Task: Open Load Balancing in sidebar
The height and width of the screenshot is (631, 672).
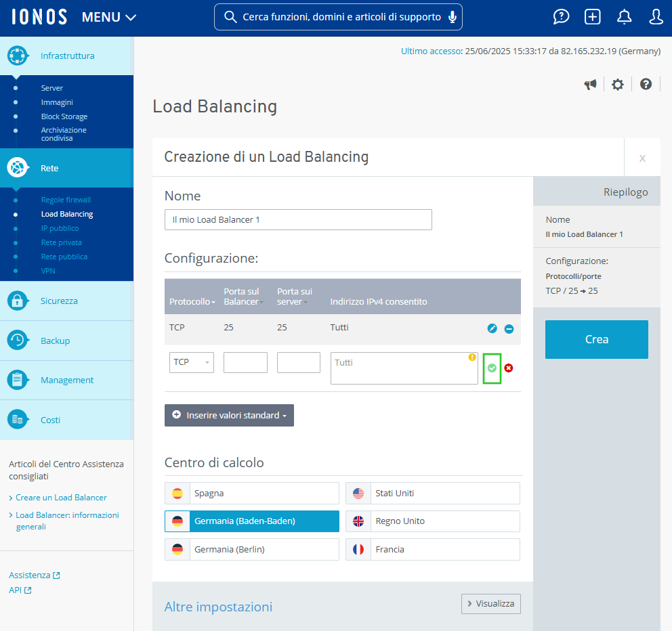Action: tap(67, 214)
